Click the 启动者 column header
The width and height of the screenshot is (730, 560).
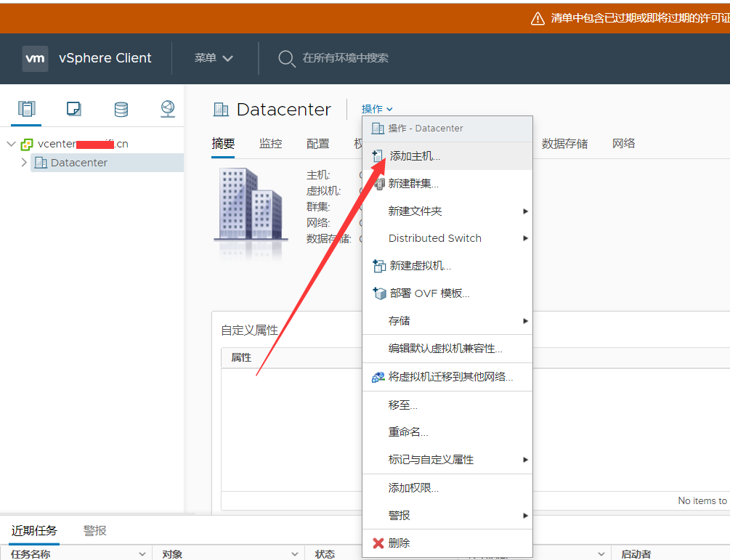pyautogui.click(x=636, y=554)
